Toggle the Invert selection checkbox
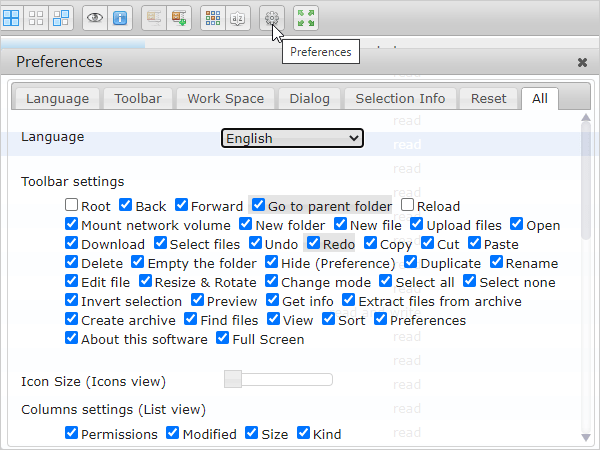The height and width of the screenshot is (450, 600). click(72, 300)
